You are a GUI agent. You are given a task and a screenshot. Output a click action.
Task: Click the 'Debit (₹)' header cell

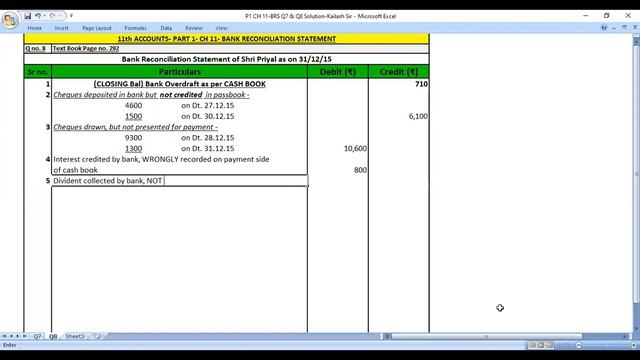click(338, 72)
